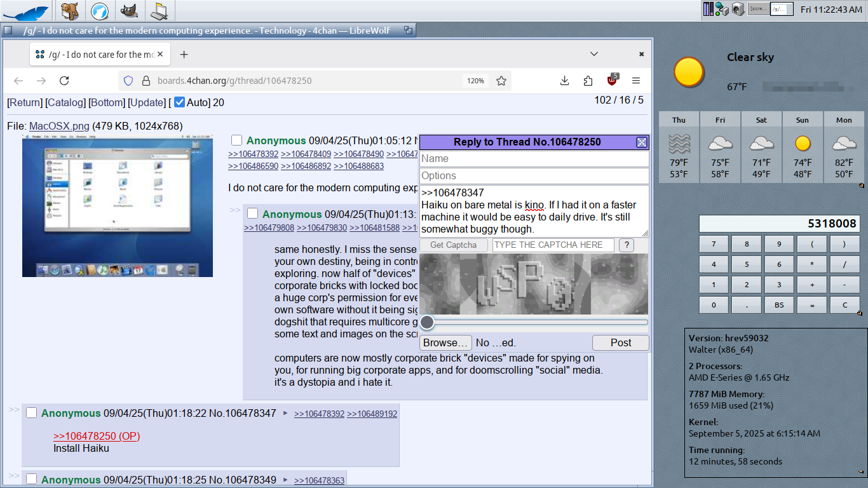Follow the red >>106478250 (OP) quote link

[x=97, y=436]
